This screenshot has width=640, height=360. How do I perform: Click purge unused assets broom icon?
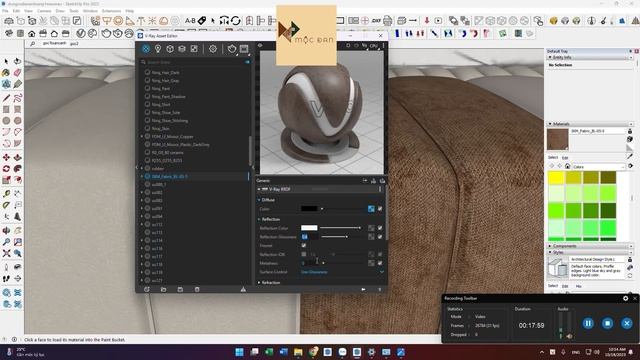tap(243, 289)
